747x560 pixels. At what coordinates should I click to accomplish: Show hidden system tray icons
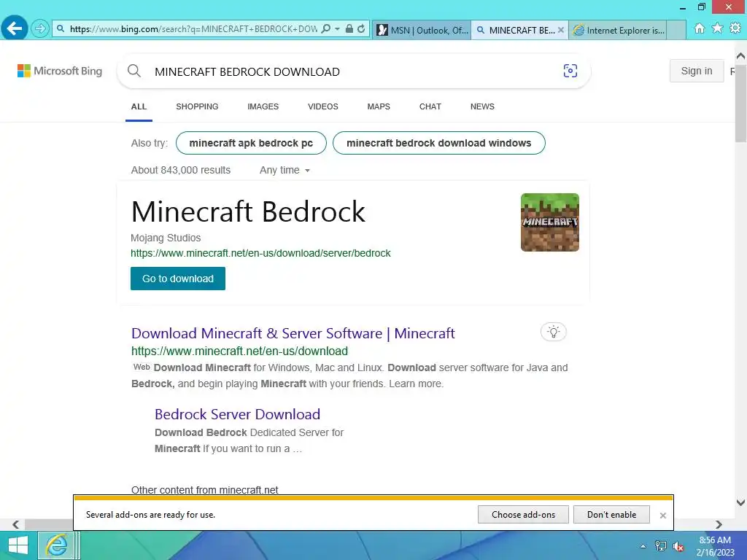[643, 546]
